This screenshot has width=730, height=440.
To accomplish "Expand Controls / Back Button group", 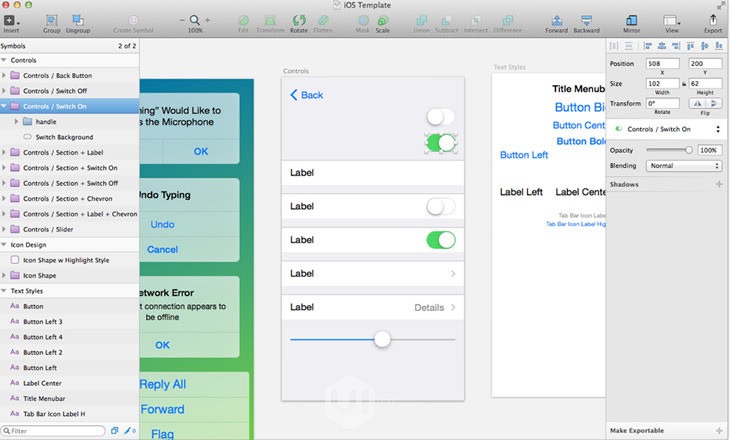I will click(x=4, y=75).
